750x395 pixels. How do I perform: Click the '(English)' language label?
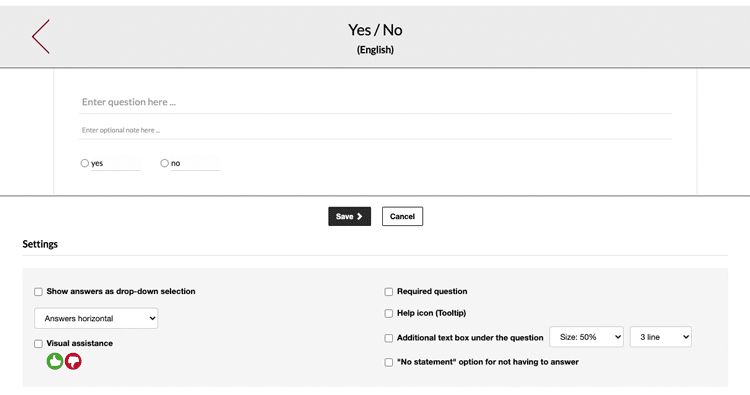point(375,50)
